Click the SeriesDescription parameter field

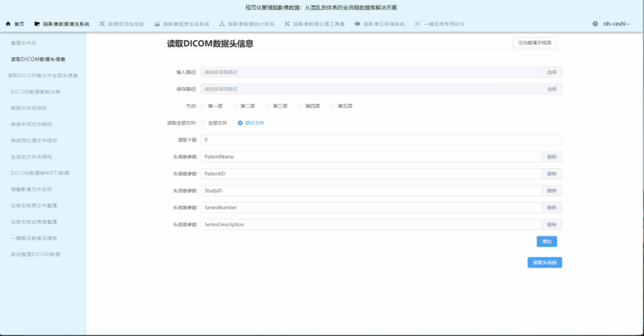371,224
